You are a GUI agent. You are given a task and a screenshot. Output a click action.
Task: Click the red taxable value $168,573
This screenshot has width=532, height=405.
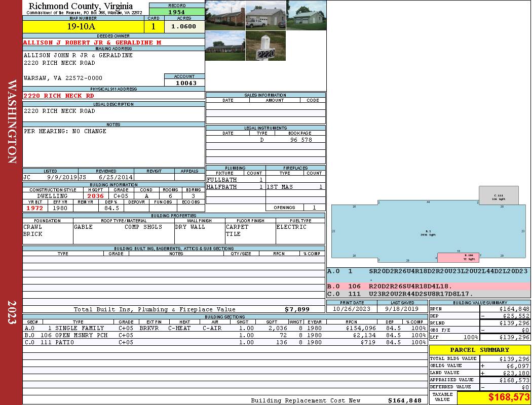pos(494,397)
